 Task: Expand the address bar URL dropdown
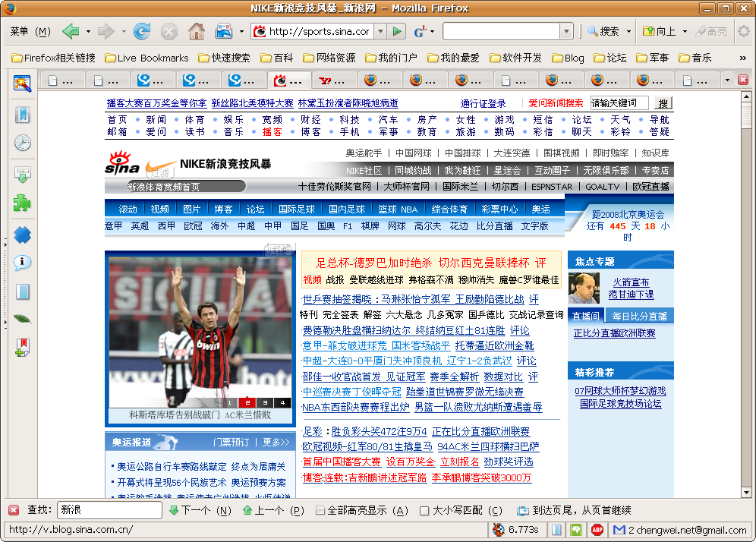380,32
